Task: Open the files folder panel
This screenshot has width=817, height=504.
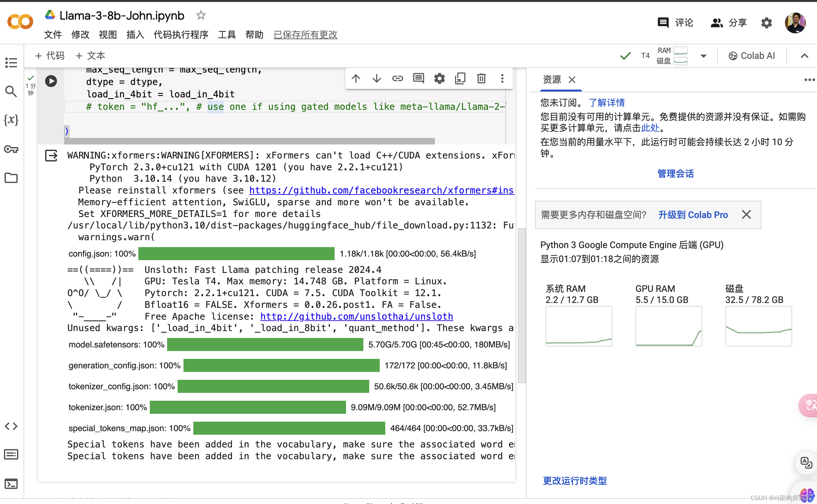Action: (11, 178)
